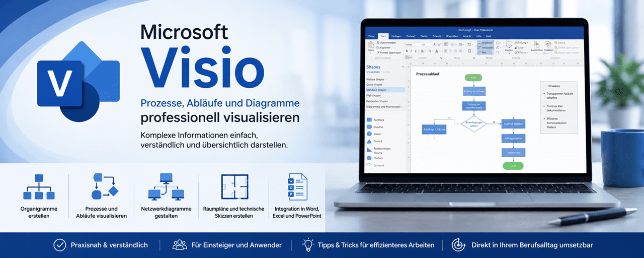Toggle bold formatting in Visio ribbon
Viewport: 644px width, 258px height.
(407, 51)
